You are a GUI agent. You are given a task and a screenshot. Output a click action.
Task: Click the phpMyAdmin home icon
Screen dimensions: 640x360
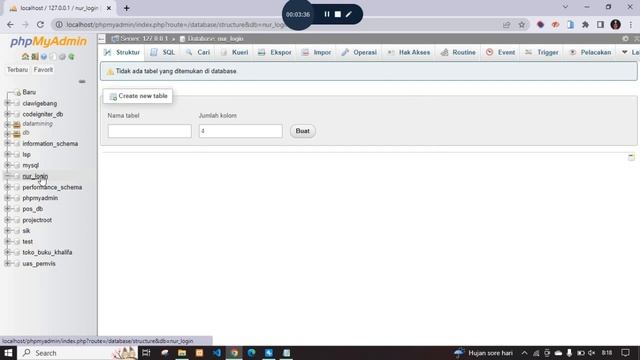point(25,57)
